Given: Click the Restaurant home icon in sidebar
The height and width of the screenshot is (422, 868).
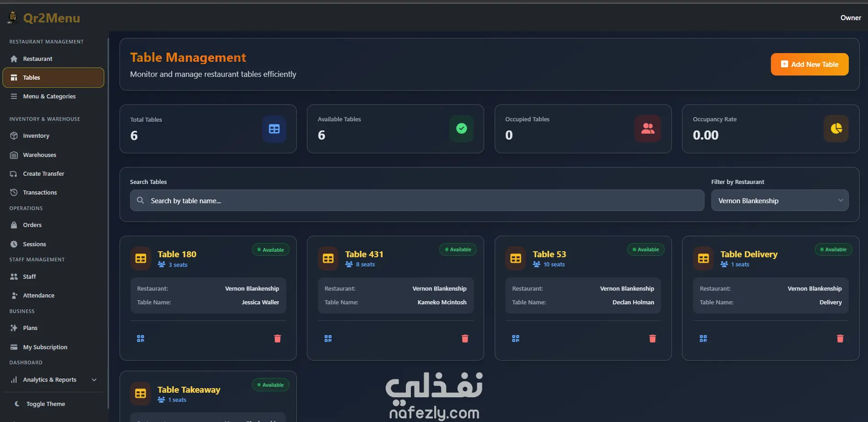Looking at the screenshot, I should [x=14, y=59].
